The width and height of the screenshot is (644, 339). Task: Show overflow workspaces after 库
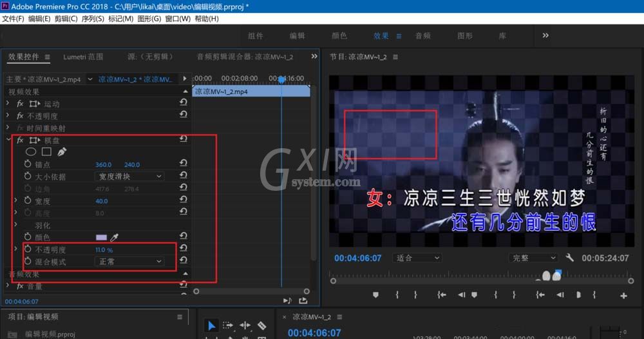[545, 35]
